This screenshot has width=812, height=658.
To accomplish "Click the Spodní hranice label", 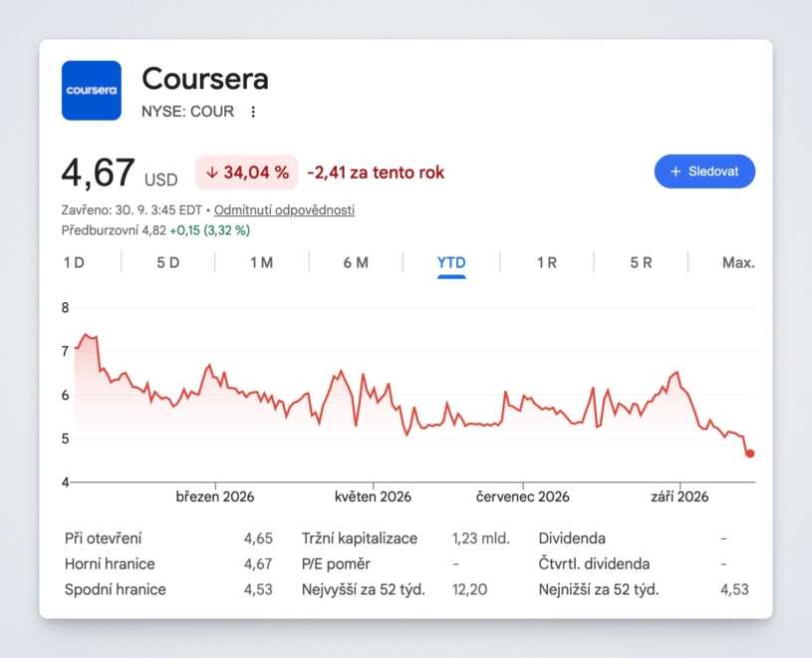I will 115,589.
